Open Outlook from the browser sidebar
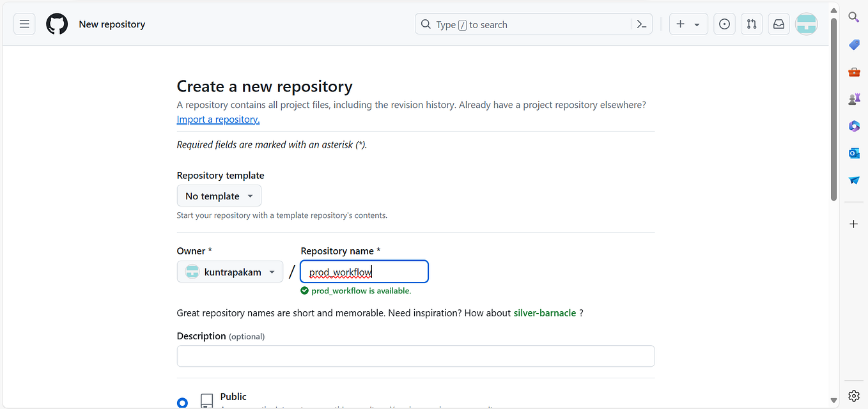Image resolution: width=868 pixels, height=409 pixels. coord(854,153)
